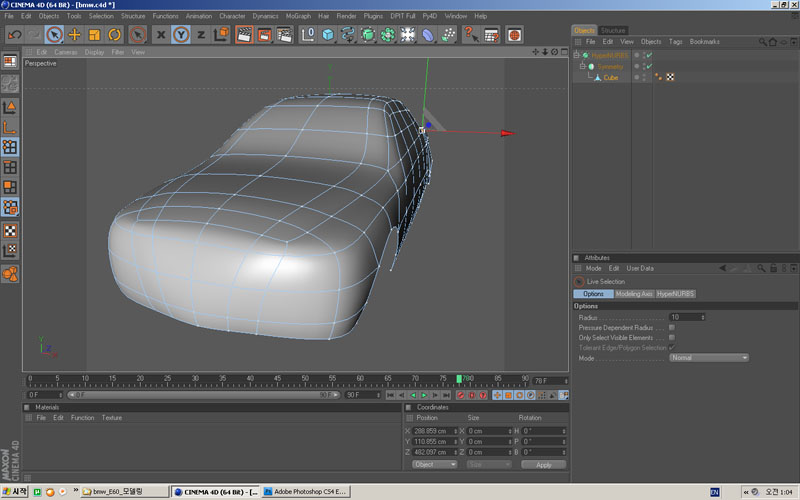Open the MoGraph menu
Screen dimensions: 800x500
(297, 16)
